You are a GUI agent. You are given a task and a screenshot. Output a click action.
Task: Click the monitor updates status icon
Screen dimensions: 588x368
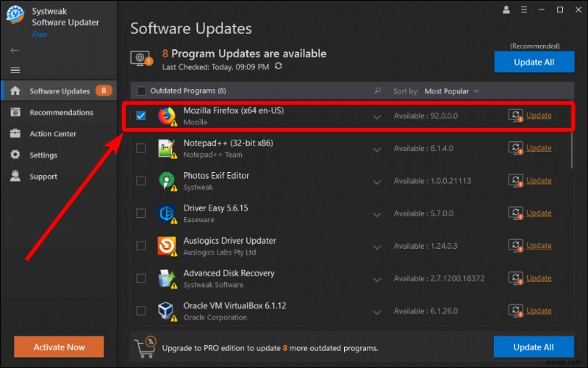(x=141, y=59)
